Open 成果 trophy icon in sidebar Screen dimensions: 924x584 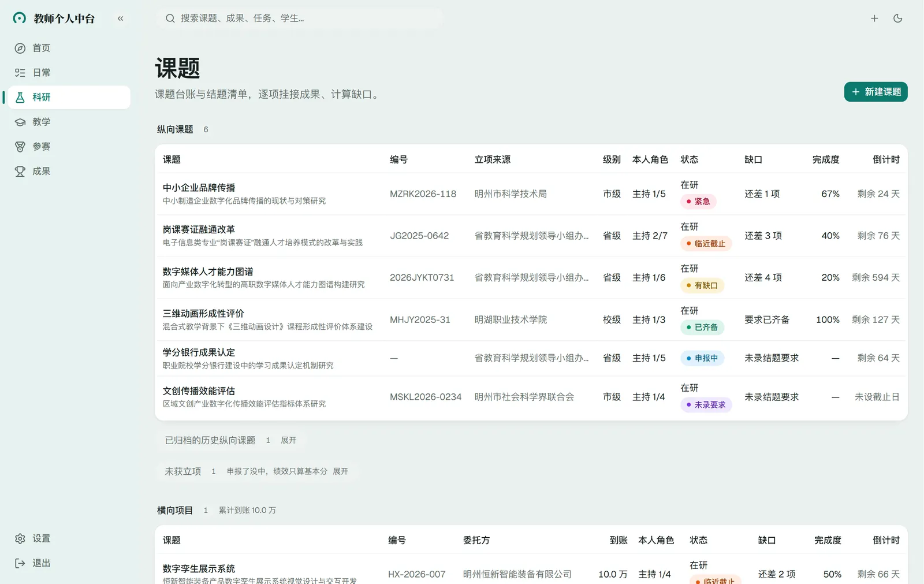pos(20,172)
